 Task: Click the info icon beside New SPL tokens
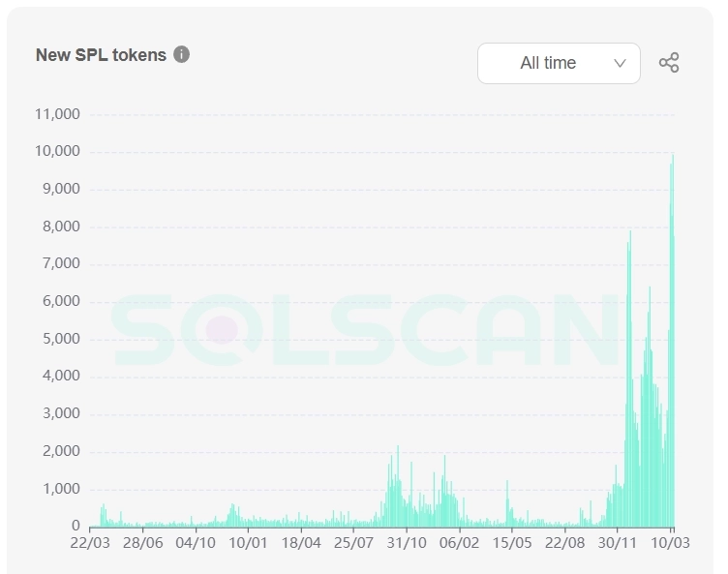click(x=181, y=54)
